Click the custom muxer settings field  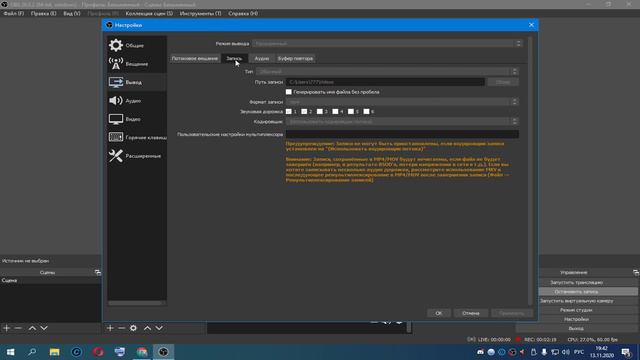pyautogui.click(x=402, y=134)
